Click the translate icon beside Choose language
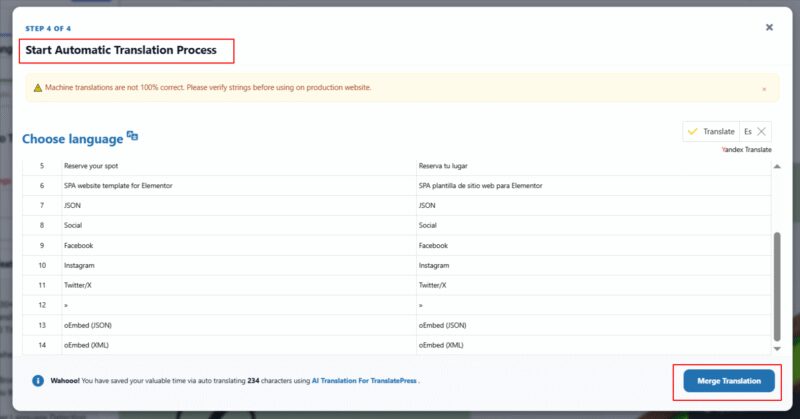The width and height of the screenshot is (800, 419). pyautogui.click(x=132, y=137)
